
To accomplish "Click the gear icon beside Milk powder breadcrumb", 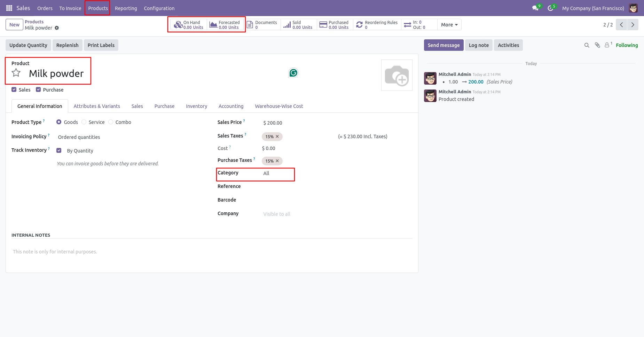I will 57,28.
